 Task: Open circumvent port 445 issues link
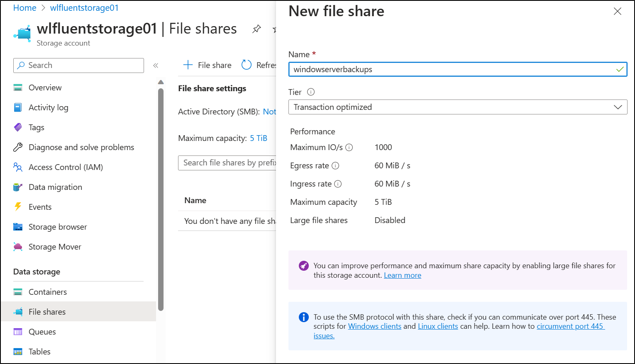tap(571, 326)
